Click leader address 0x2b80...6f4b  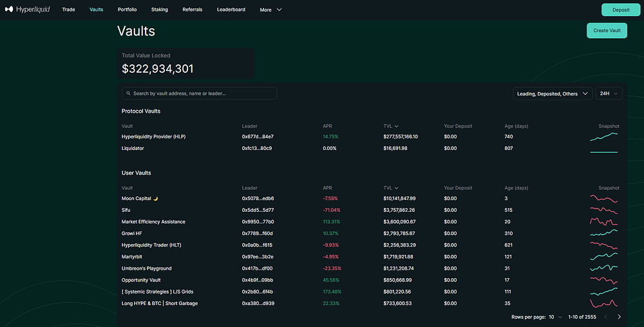pyautogui.click(x=257, y=292)
